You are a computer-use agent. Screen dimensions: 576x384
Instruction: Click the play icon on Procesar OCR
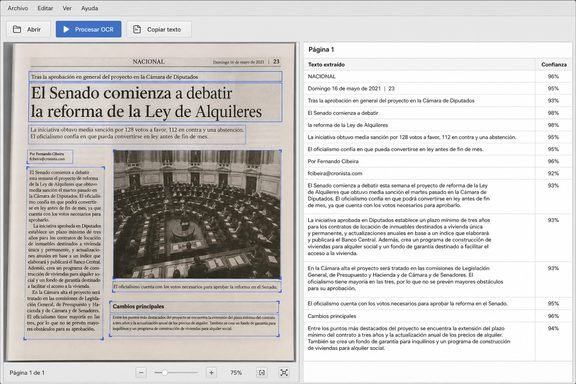[x=66, y=29]
